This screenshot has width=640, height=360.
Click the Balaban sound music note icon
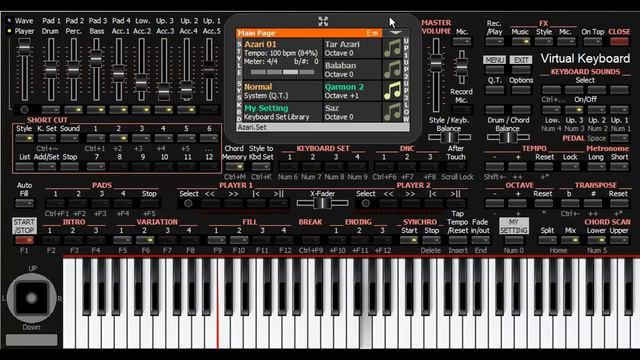pos(392,69)
